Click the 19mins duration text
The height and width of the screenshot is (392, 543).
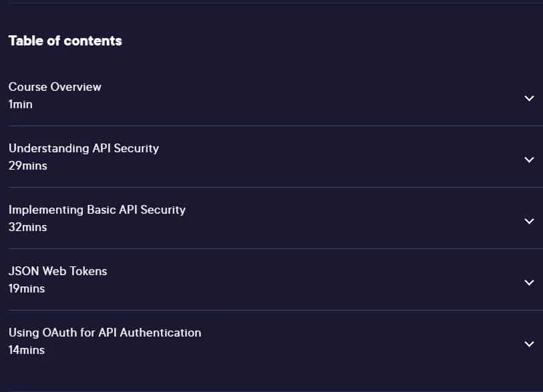(27, 288)
